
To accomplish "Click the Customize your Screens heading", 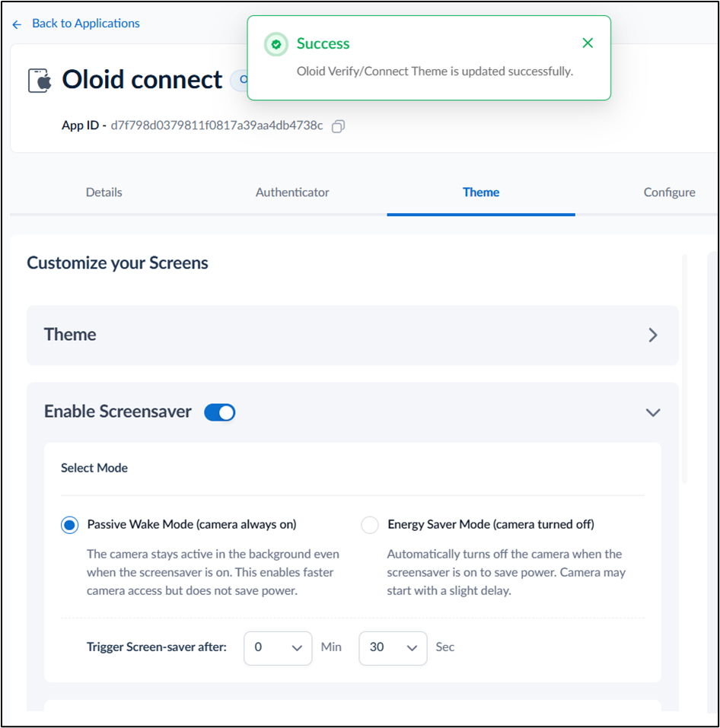I will (x=117, y=262).
